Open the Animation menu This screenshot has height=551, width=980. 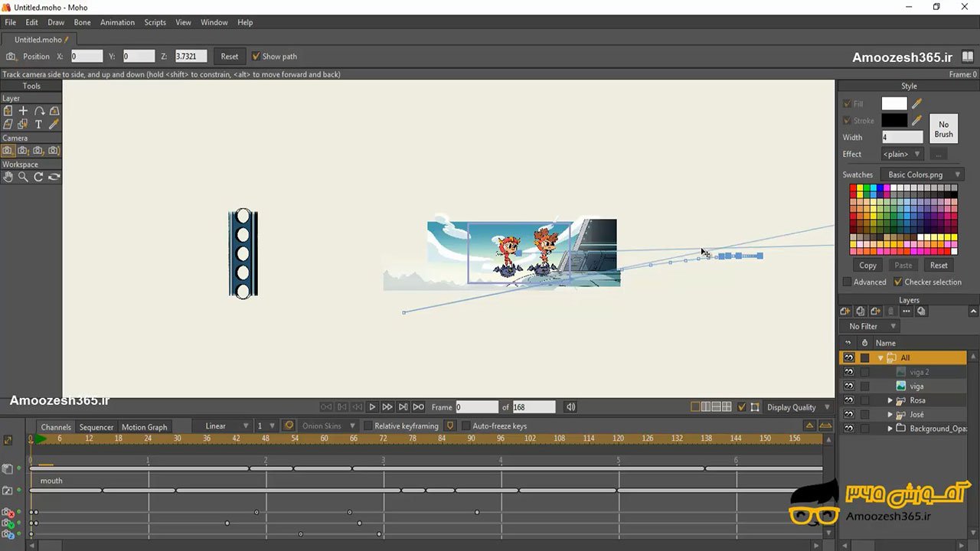[x=117, y=22]
